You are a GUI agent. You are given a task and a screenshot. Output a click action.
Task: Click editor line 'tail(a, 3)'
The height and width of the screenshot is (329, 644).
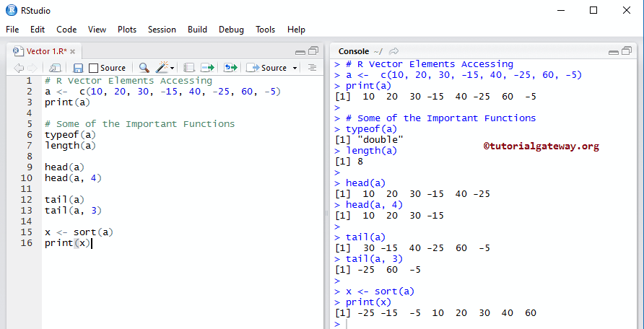[x=73, y=210]
